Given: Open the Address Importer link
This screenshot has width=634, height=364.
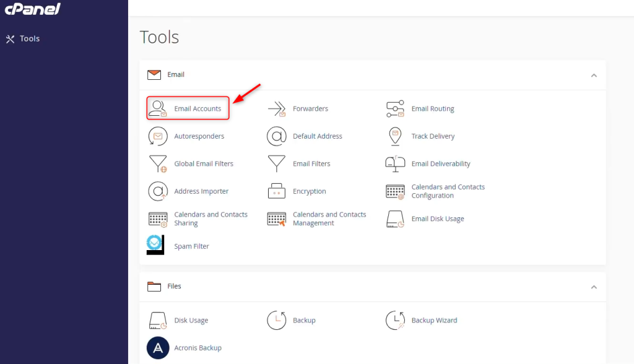Looking at the screenshot, I should [201, 191].
